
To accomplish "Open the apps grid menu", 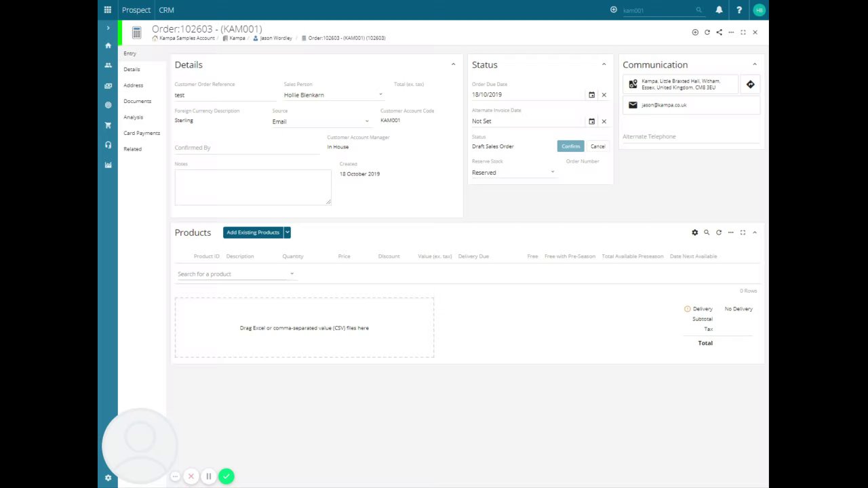I will 108,10.
